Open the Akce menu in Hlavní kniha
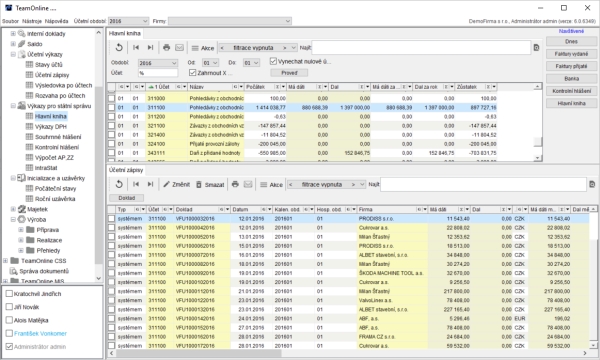 [x=203, y=48]
